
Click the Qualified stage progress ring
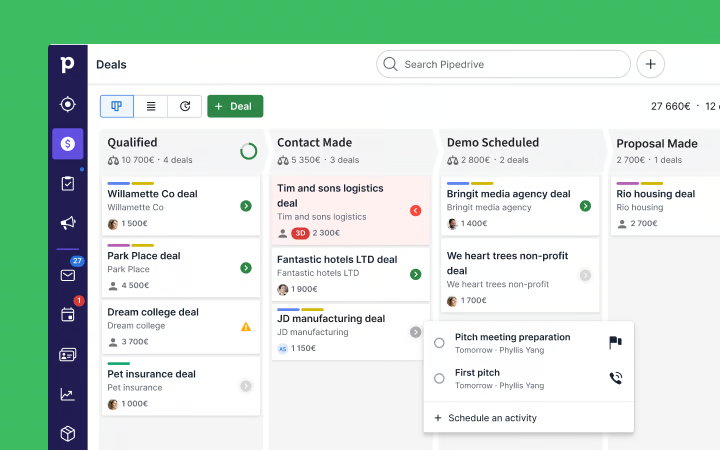(x=248, y=151)
